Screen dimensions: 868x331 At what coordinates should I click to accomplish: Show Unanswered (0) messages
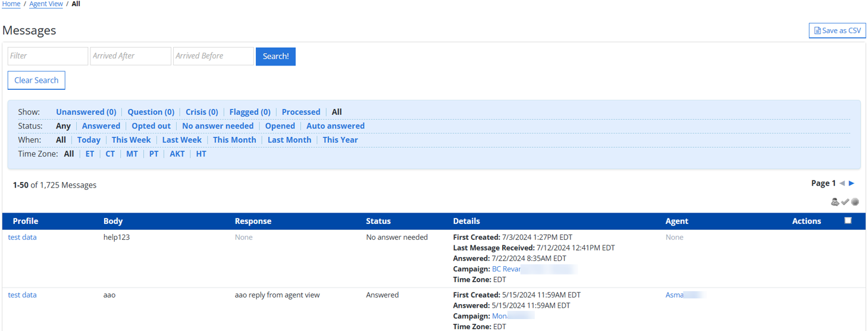[x=86, y=112]
